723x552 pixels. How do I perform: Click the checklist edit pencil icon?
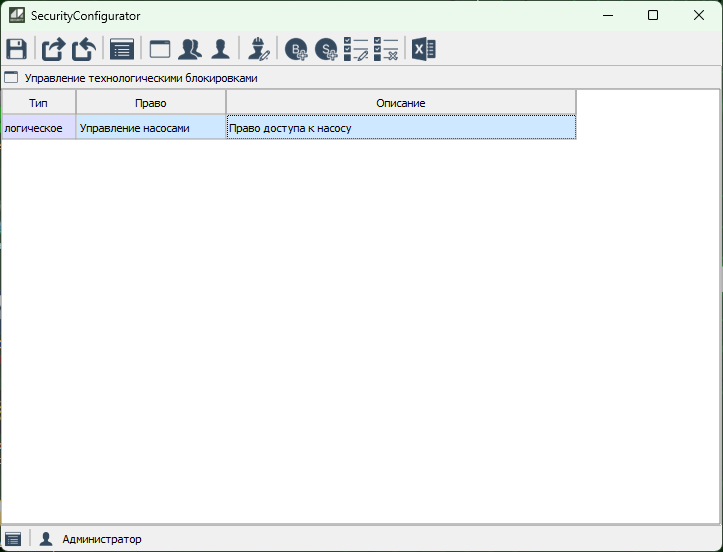356,49
